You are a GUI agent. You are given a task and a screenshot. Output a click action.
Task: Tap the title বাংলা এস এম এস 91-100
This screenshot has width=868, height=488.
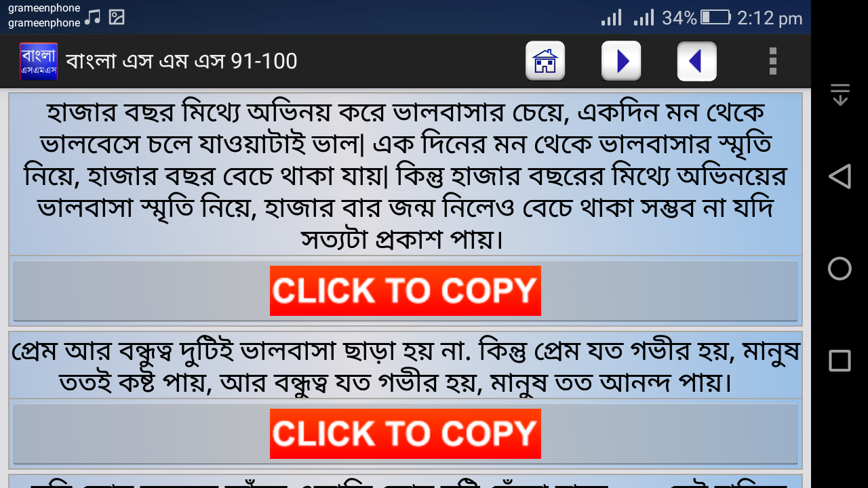[x=182, y=61]
